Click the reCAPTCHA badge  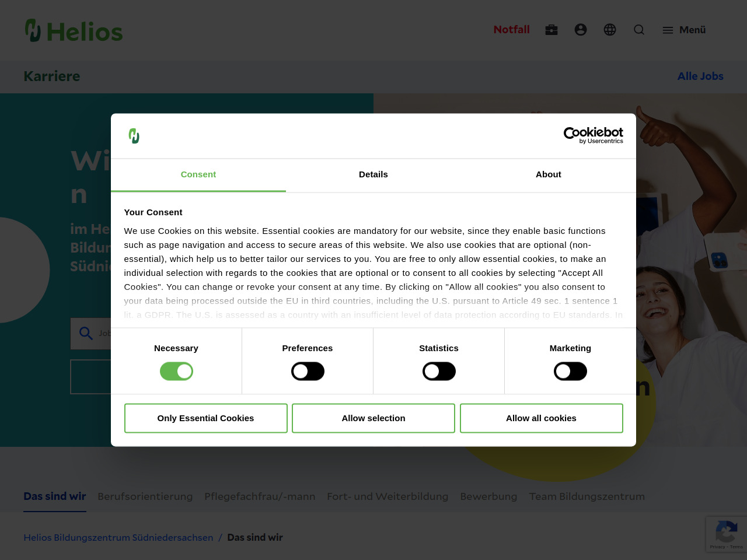(x=726, y=534)
